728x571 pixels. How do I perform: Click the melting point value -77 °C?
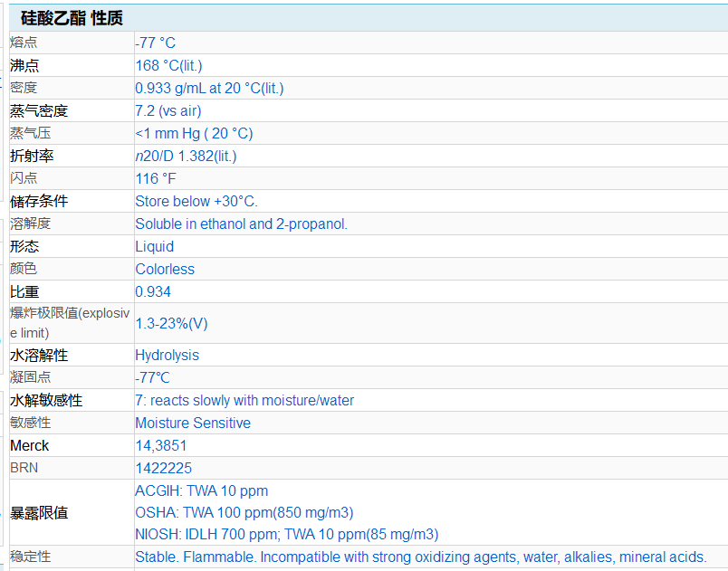[155, 43]
